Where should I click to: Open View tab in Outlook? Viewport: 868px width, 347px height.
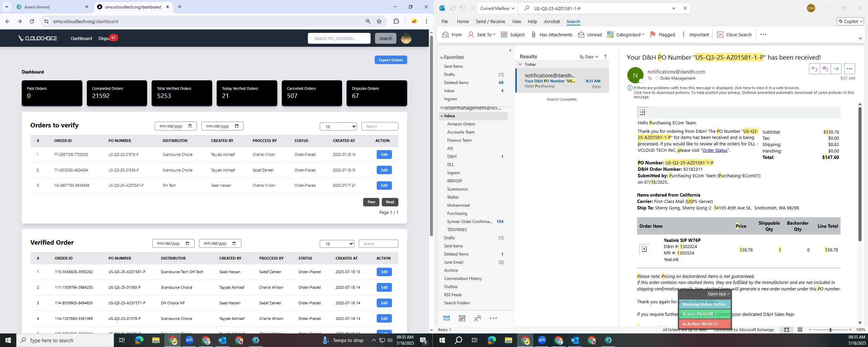(x=516, y=21)
